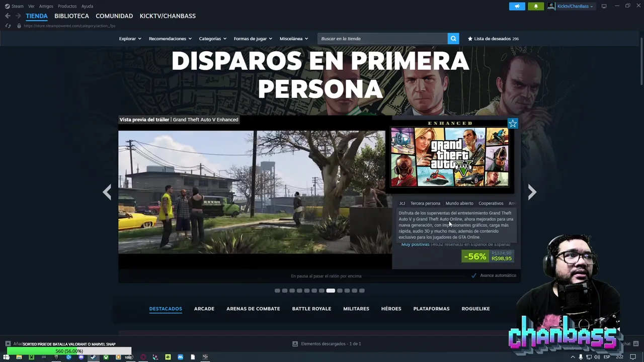Click the GTA V trailer preview video

pyautogui.click(x=255, y=192)
